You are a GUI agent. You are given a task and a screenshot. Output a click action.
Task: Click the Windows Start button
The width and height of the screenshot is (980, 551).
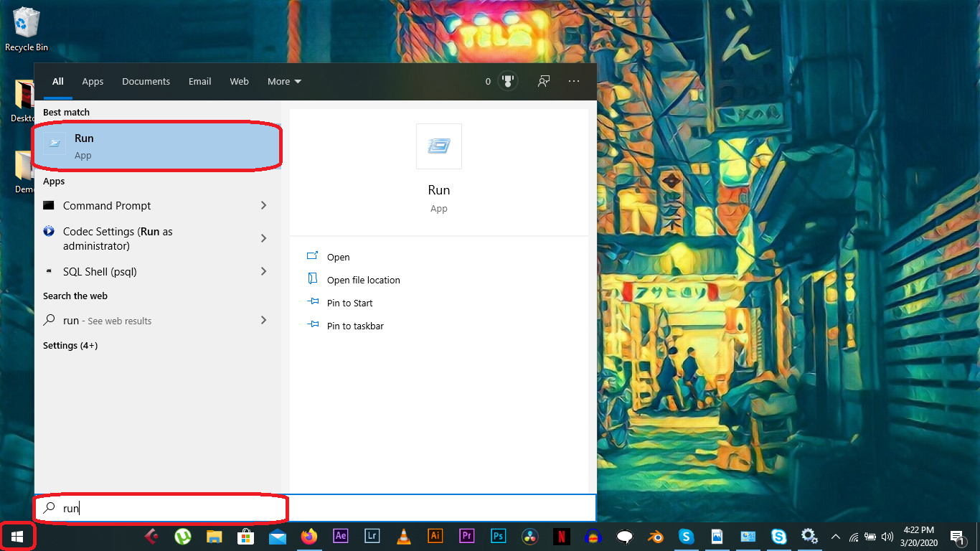point(17,536)
